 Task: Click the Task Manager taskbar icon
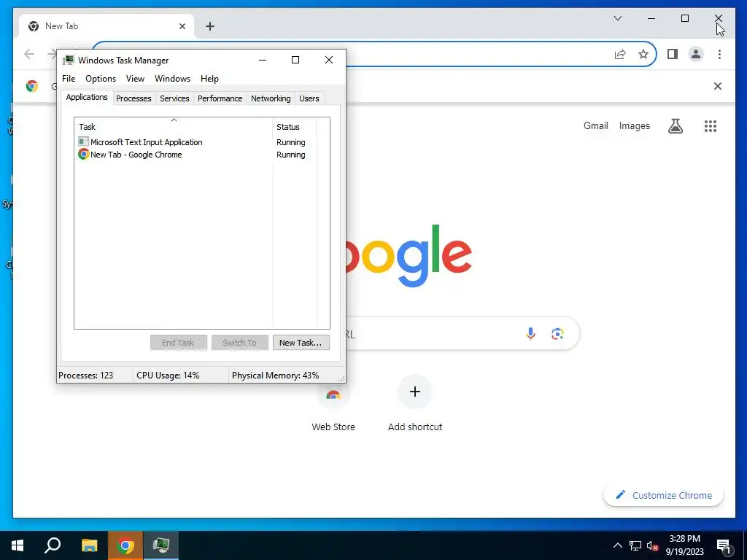pyautogui.click(x=161, y=545)
